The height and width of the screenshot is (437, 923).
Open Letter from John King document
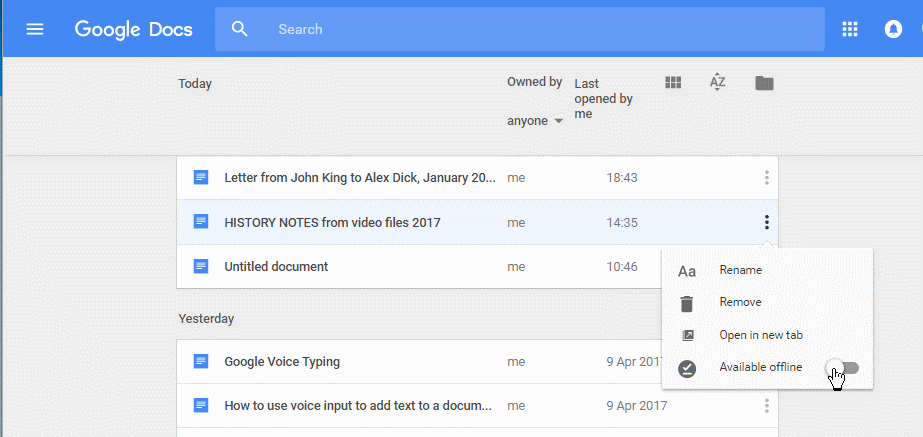[360, 177]
